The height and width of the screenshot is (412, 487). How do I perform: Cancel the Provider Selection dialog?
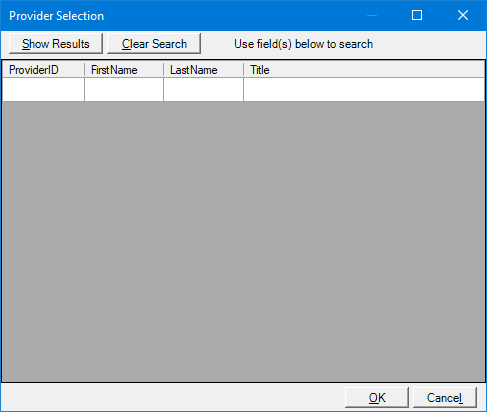tap(445, 397)
